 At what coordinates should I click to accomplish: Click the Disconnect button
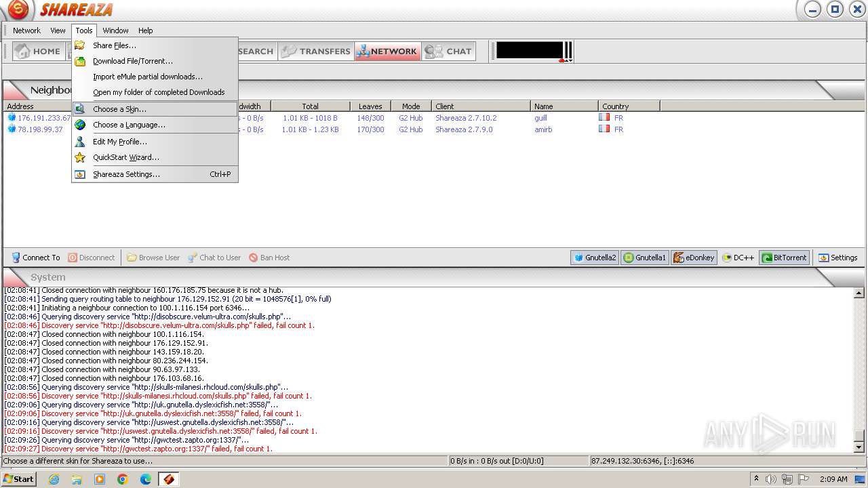tap(92, 258)
